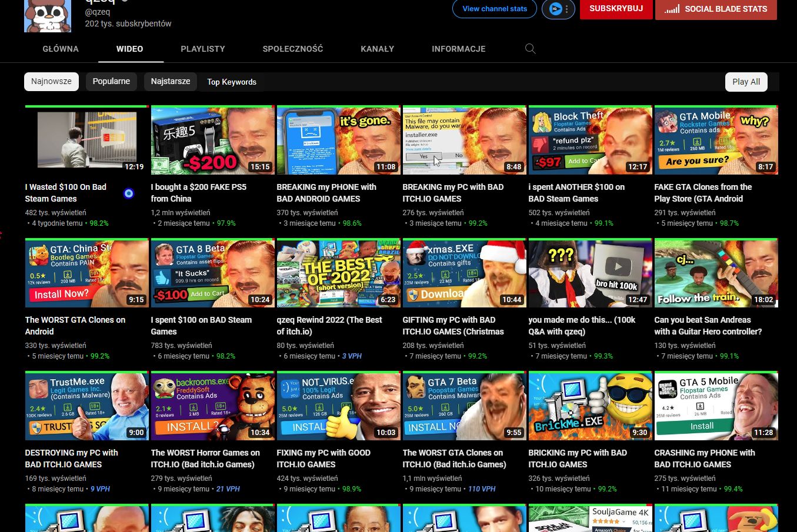Open the GTA 7 Beta thumbnail

[464, 406]
